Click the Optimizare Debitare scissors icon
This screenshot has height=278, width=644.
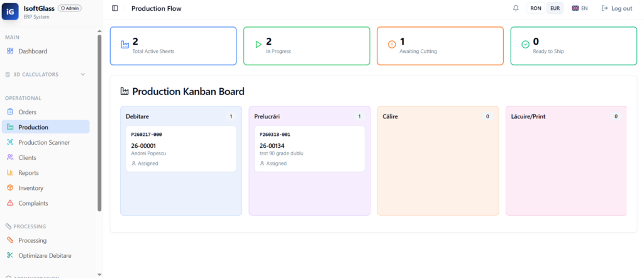[9, 255]
